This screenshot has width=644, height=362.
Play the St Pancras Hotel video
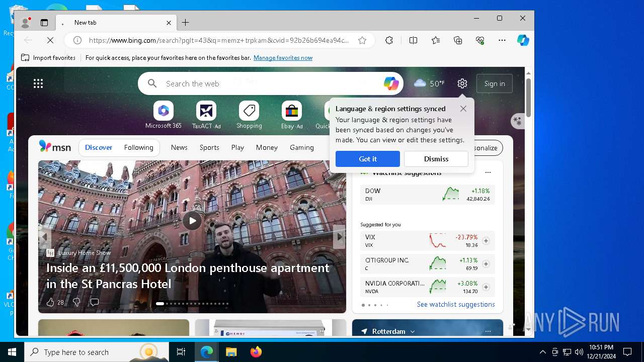pos(192,220)
